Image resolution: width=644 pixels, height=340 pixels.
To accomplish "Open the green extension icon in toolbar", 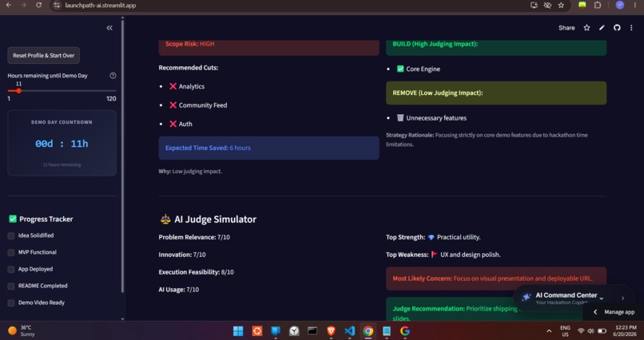I will [582, 5].
